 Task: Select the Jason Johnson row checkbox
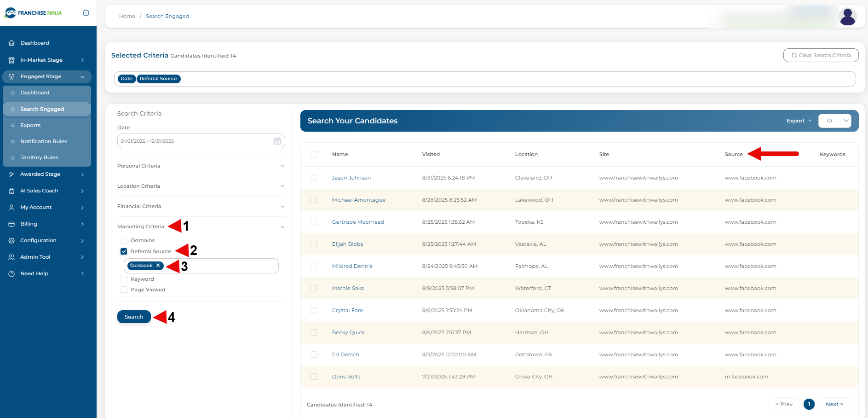tap(314, 178)
